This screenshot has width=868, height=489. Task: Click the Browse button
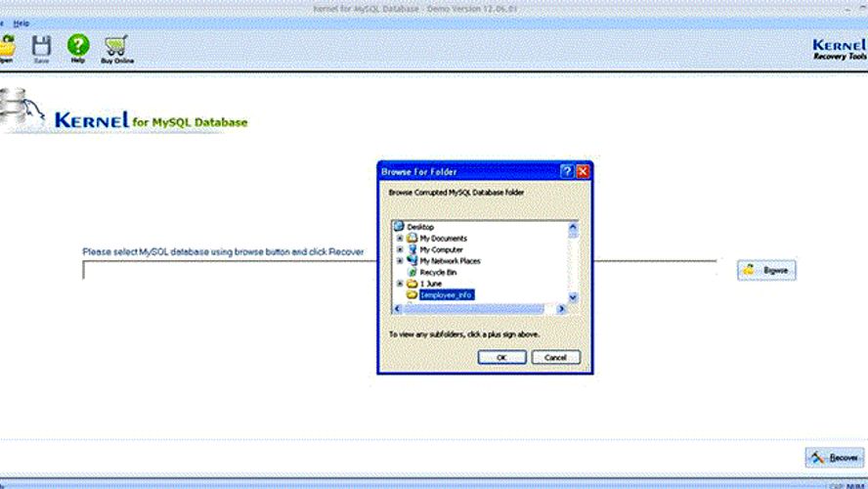[x=766, y=270]
